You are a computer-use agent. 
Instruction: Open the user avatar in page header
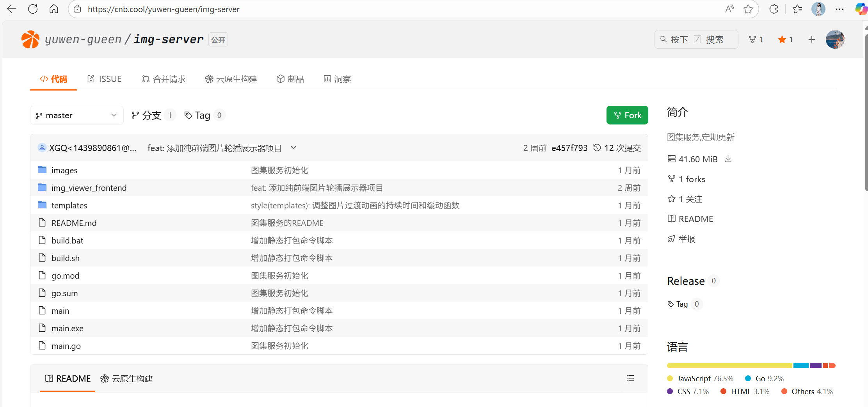[x=835, y=39]
